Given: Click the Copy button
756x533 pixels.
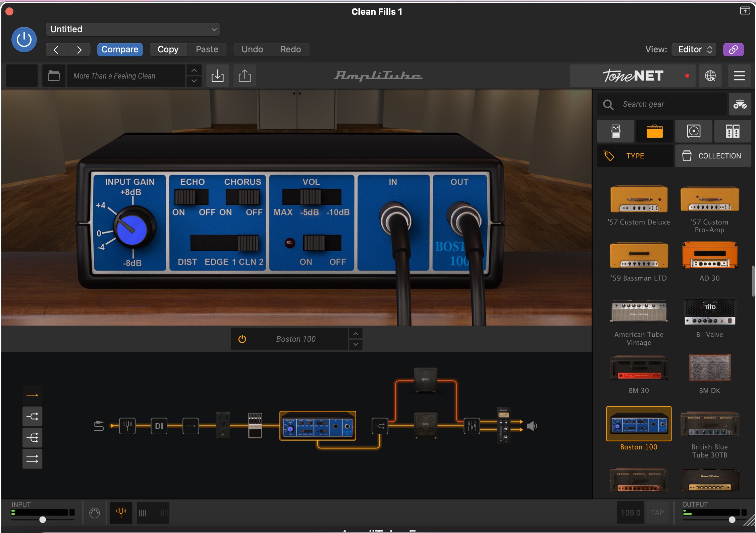Looking at the screenshot, I should [x=168, y=50].
